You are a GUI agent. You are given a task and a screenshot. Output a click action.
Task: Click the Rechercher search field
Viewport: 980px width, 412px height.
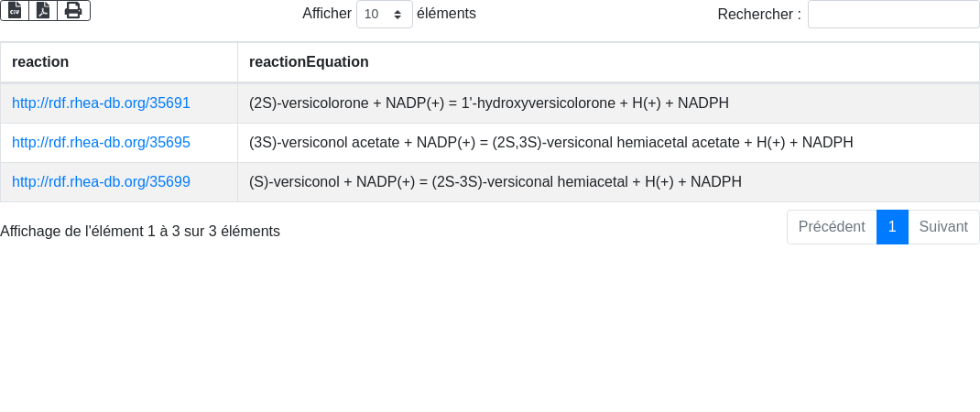pos(893,15)
